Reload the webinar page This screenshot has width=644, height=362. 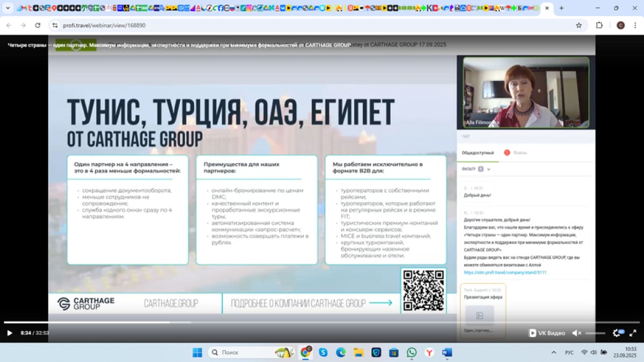(38, 25)
